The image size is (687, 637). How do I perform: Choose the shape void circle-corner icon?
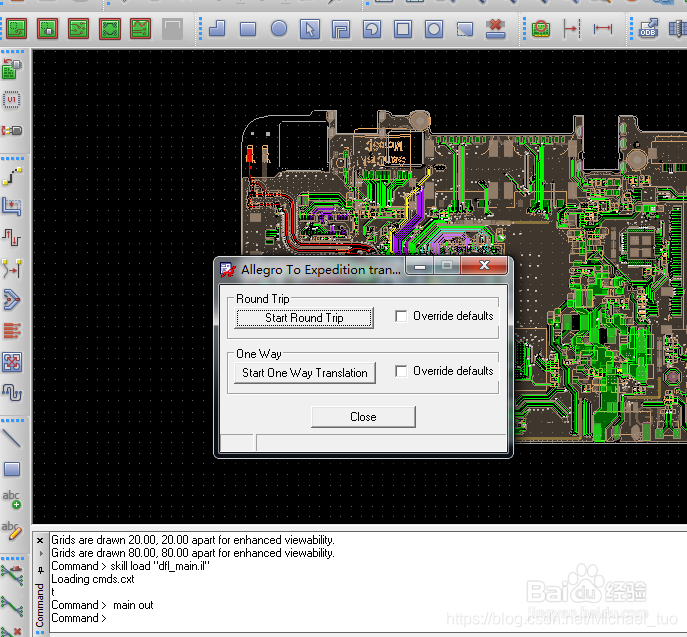(372, 29)
